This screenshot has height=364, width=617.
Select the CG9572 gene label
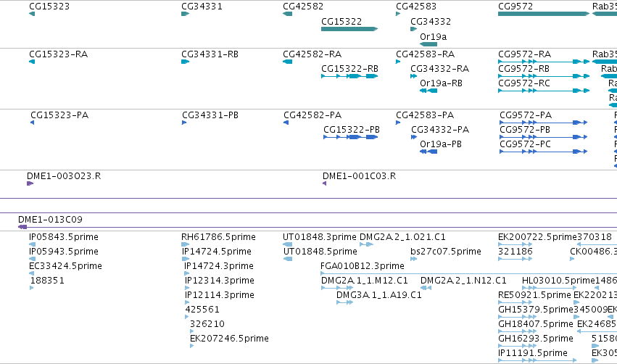(515, 7)
